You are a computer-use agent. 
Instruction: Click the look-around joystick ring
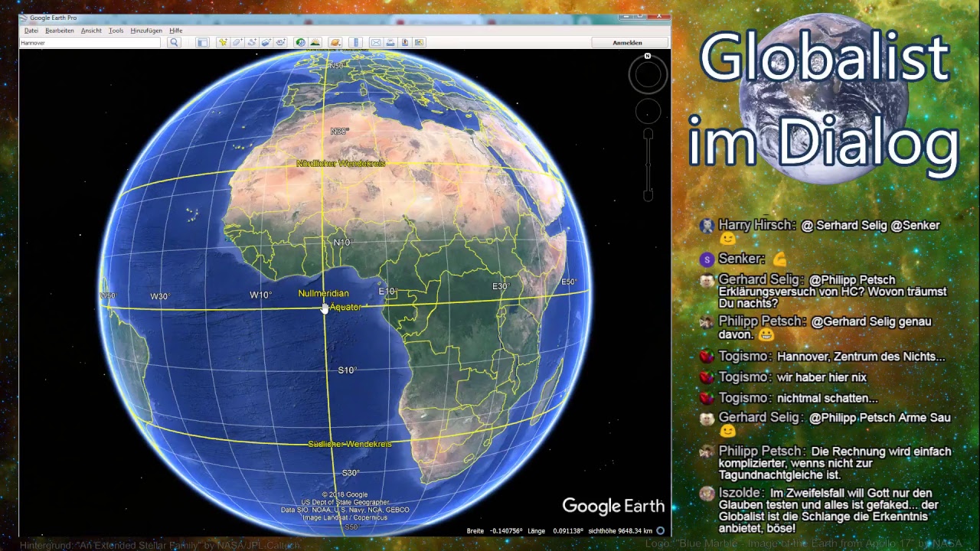648,74
